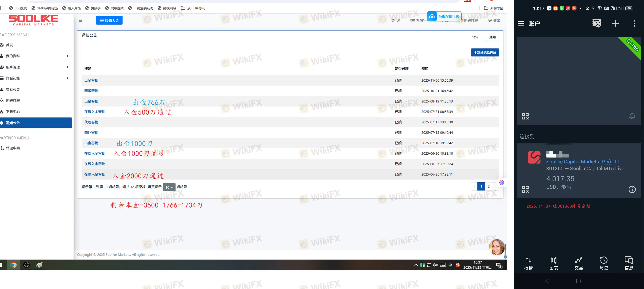
Task: Open the first 出金審批 notification link
Action: pyautogui.click(x=91, y=80)
